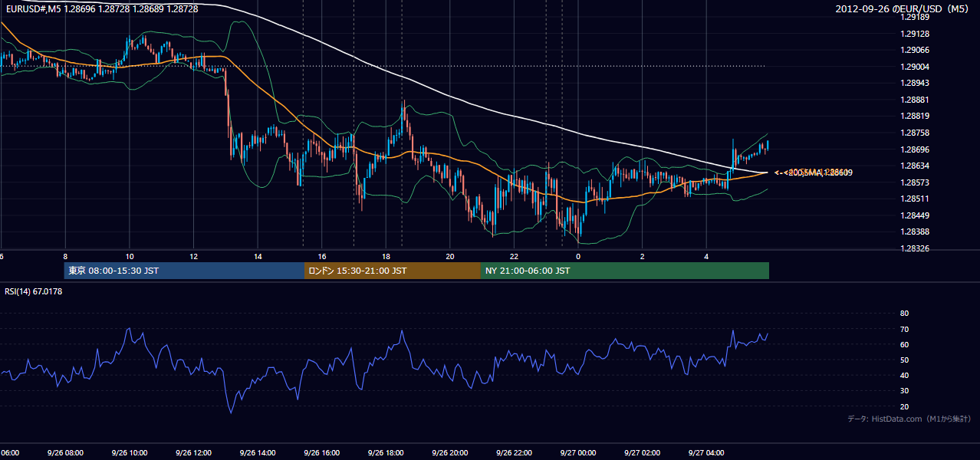Click the 1.28449 price axis label
This screenshot has height=460, width=980.
[915, 215]
